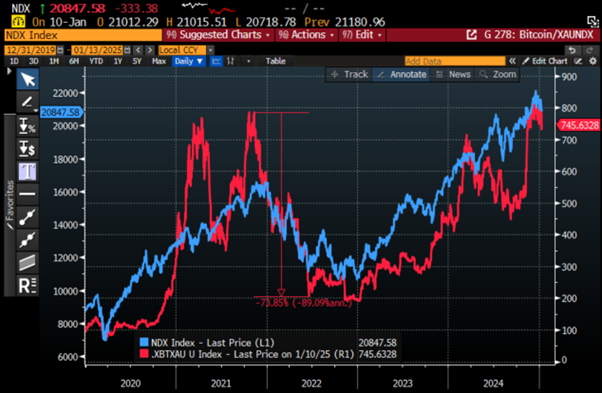
Task: Open calendar for start date 12/31/2019
Action: pos(60,50)
